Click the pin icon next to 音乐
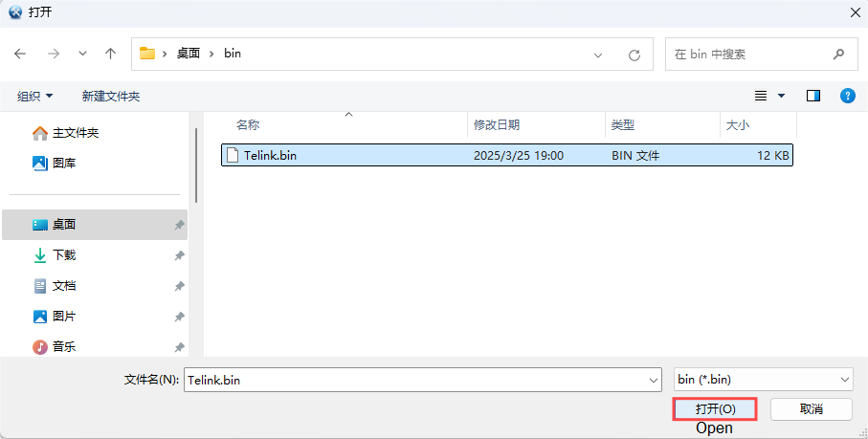Image resolution: width=868 pixels, height=439 pixels. [x=179, y=348]
